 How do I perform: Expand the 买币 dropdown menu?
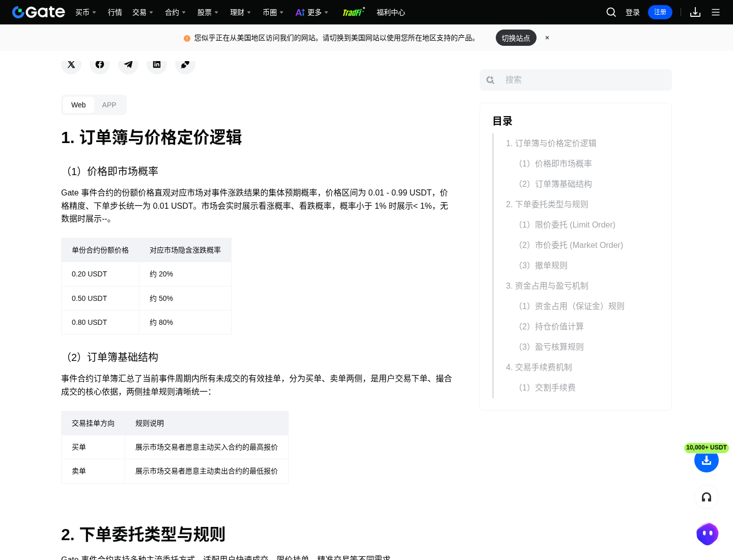tap(86, 12)
